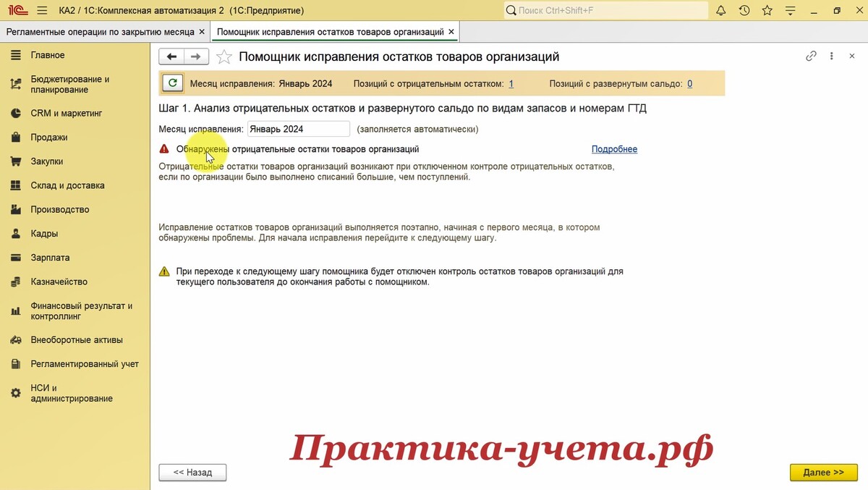
Task: Close the Помощник исправления остатков товаров организаций tab
Action: click(451, 32)
